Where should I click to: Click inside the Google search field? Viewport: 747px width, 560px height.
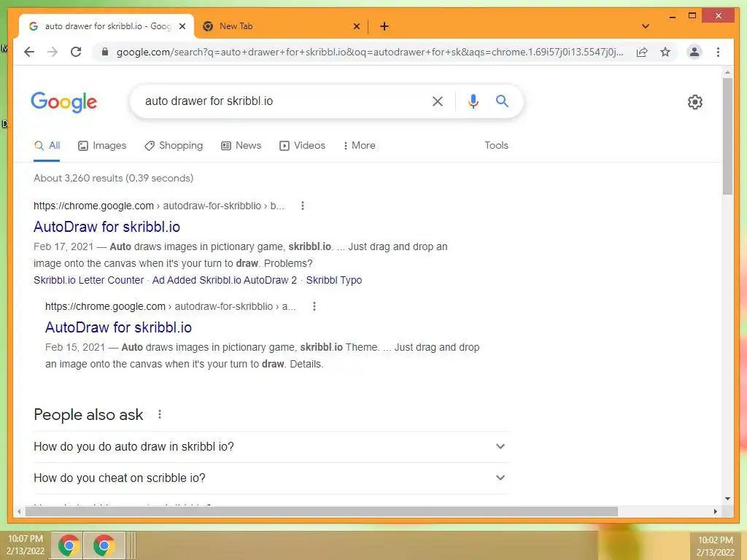point(281,101)
